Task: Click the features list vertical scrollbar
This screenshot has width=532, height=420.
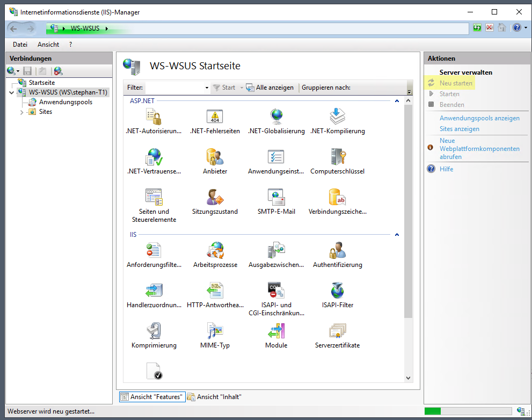Action: [x=408, y=211]
